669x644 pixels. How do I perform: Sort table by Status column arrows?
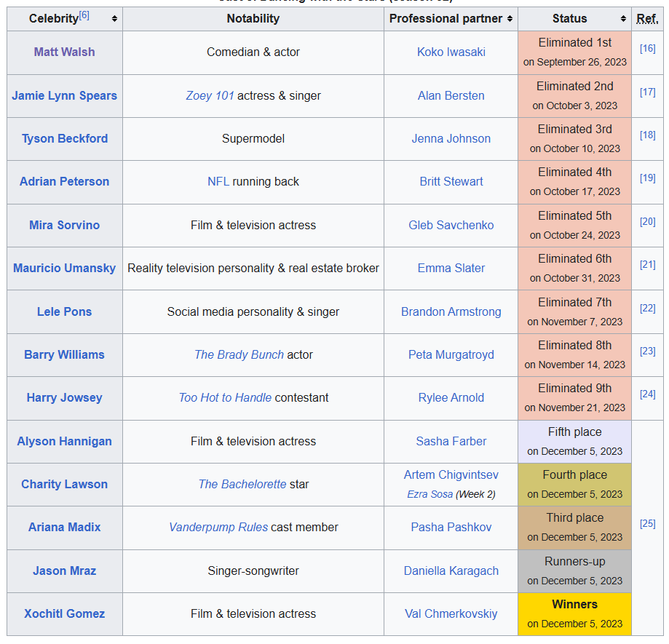[x=623, y=19]
